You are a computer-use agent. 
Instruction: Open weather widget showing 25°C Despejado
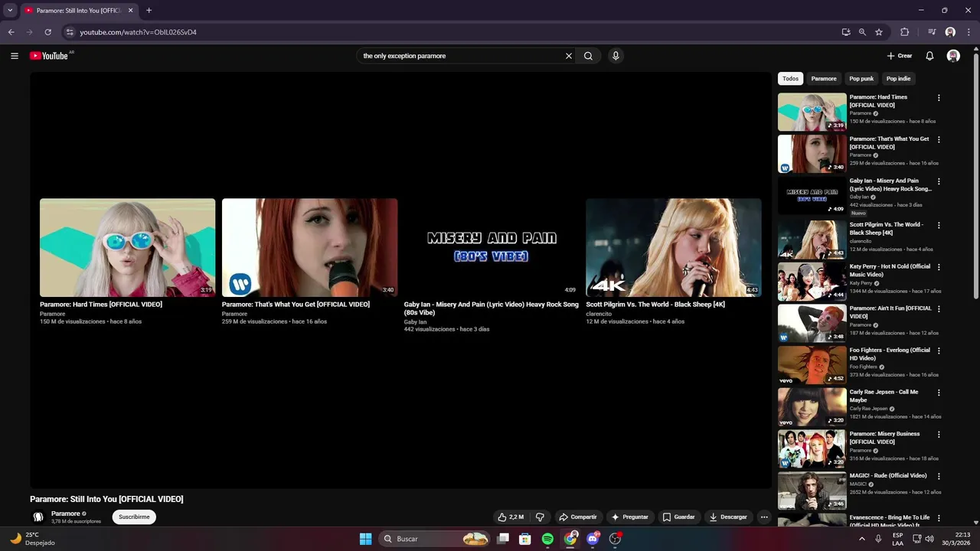click(32, 539)
